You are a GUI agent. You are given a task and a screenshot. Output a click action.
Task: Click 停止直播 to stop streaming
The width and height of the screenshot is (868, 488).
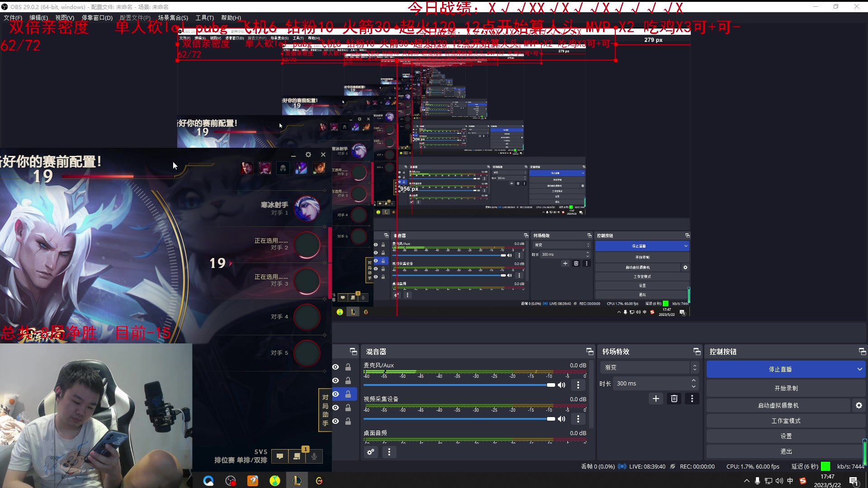pos(780,369)
